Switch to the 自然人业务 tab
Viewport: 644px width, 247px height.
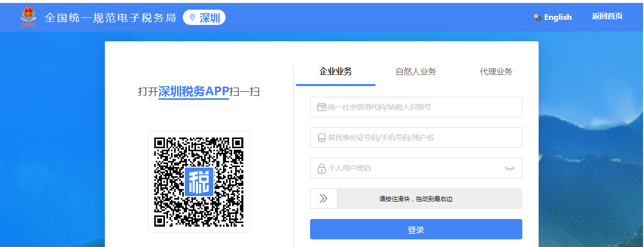click(x=416, y=72)
